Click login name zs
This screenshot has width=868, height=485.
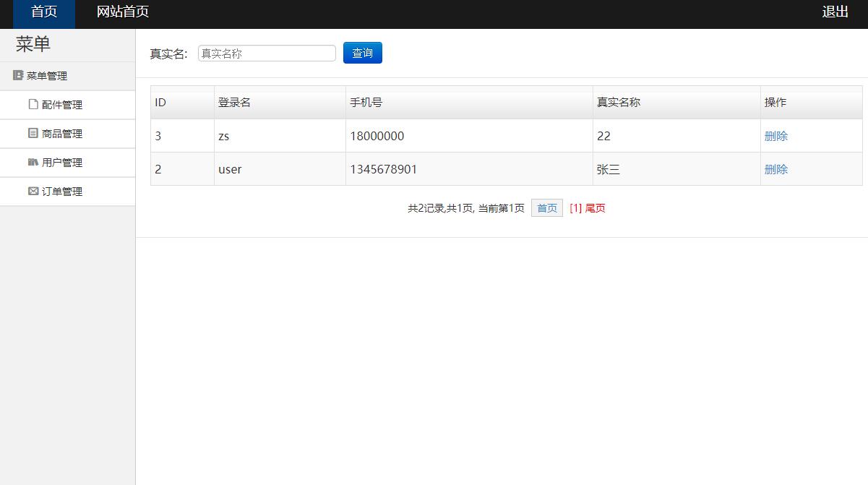click(224, 136)
